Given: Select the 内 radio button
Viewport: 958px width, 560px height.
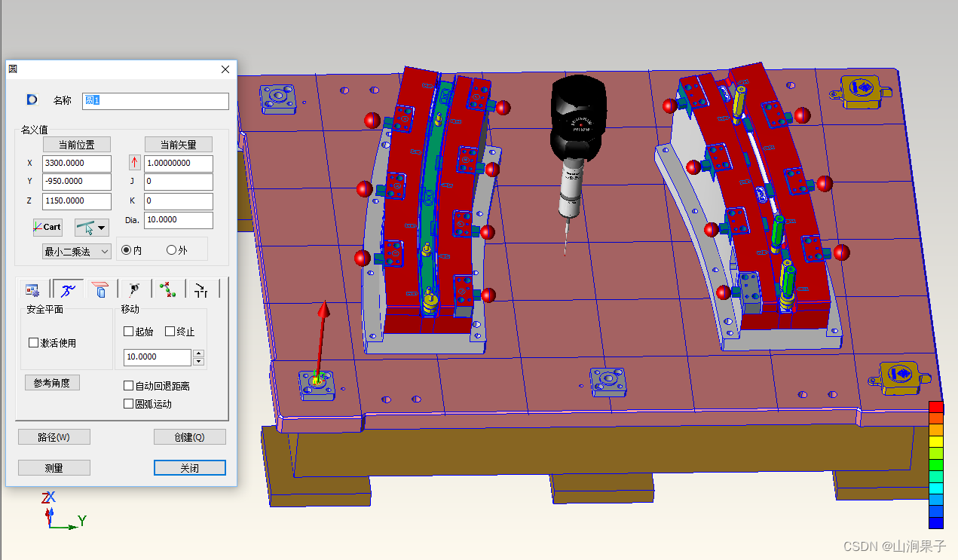Looking at the screenshot, I should (x=126, y=250).
